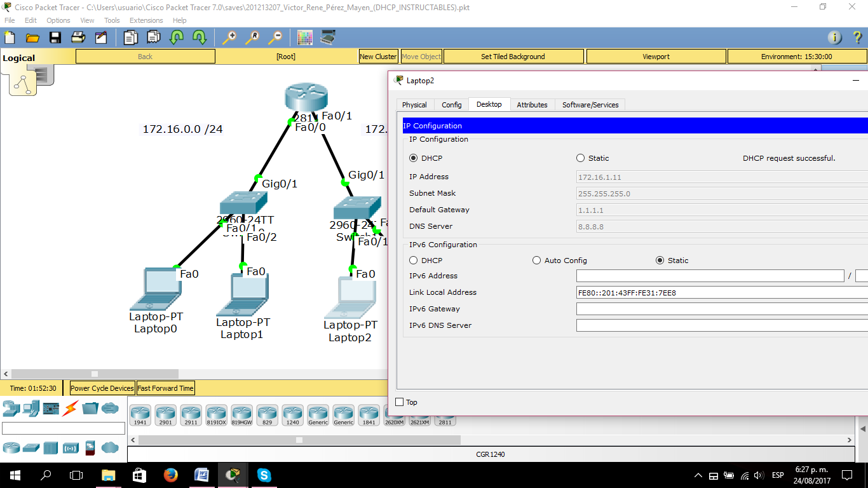Paste using the Paste icon

153,37
